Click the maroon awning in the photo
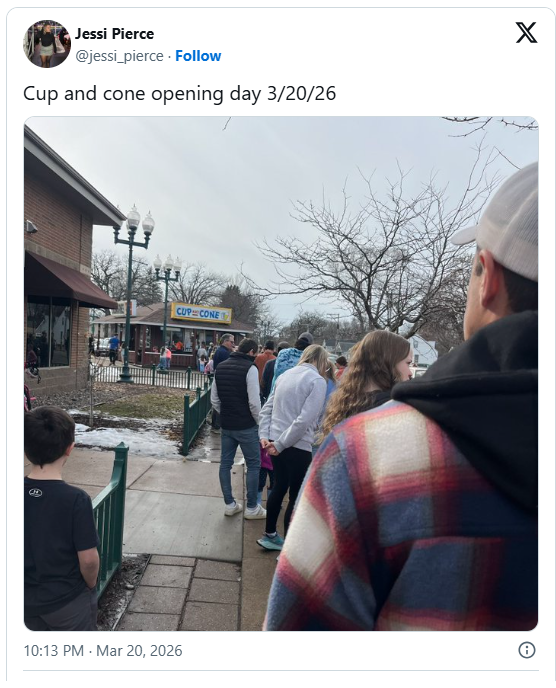Image resolution: width=556 pixels, height=688 pixels. pos(69,281)
